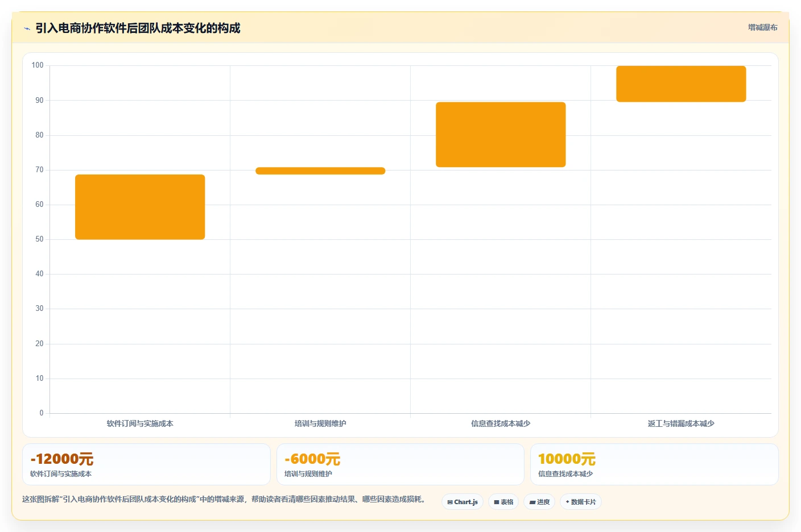Click the 软件订阅与实施成本 axis label
The image size is (801, 532).
coord(140,423)
